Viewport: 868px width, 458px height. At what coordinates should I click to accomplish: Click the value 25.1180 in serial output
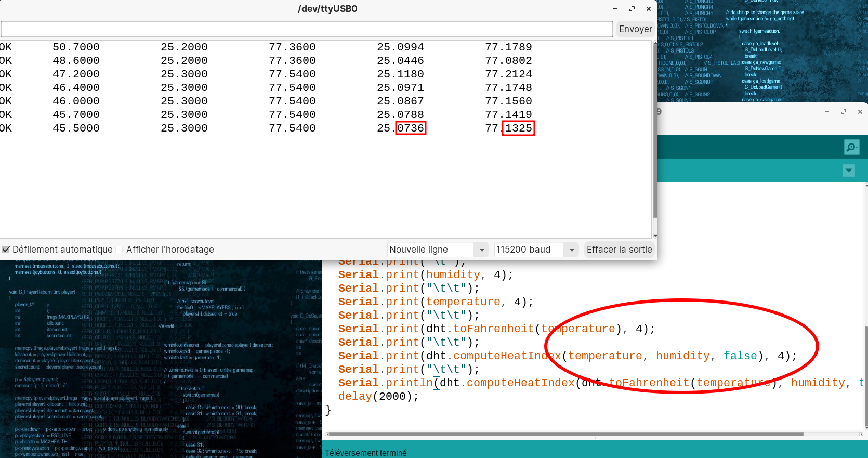pyautogui.click(x=400, y=74)
